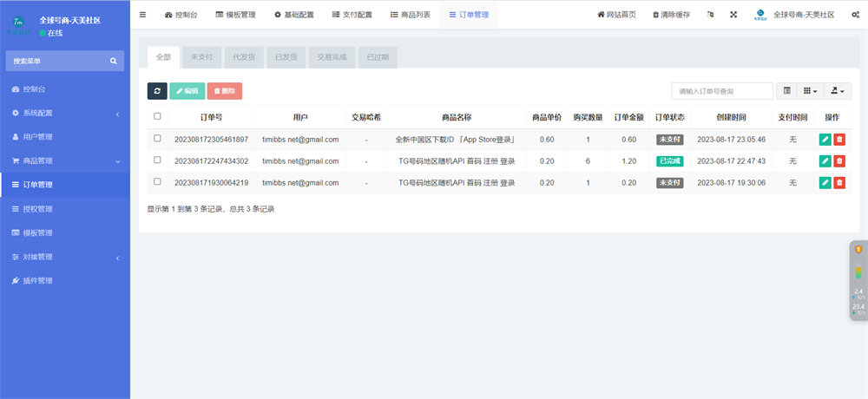Expand 系统配置 in the sidebar
Screen dimensions: 868x399
pyautogui.click(x=65, y=113)
